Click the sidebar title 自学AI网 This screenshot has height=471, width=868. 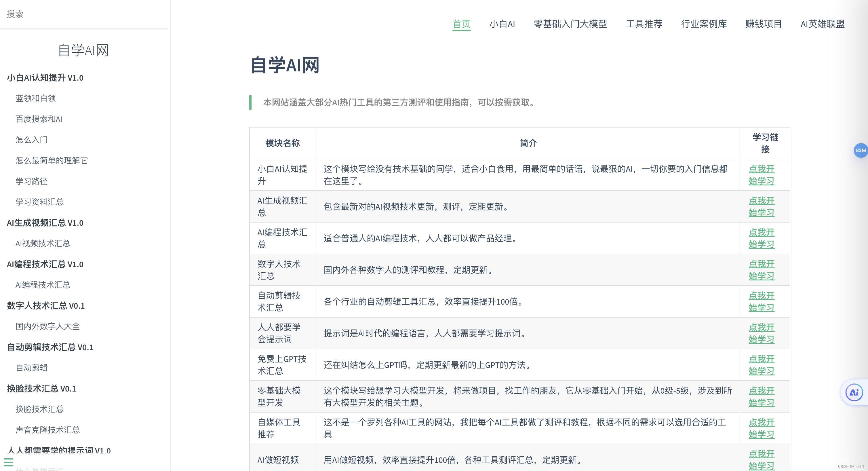click(x=83, y=50)
